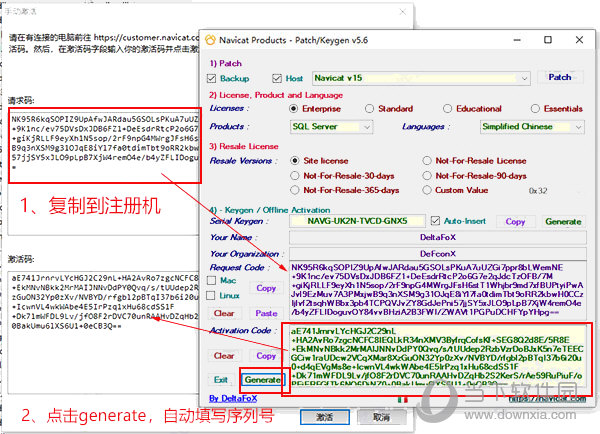600x434 pixels.
Task: Select Not-For-Resale-90-days radio button
Action: coord(427,176)
